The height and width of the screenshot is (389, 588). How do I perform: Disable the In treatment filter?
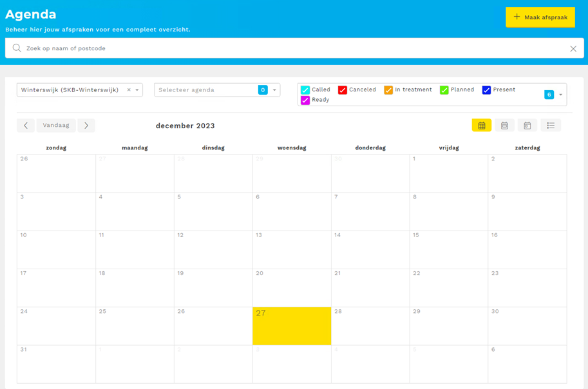pos(388,90)
